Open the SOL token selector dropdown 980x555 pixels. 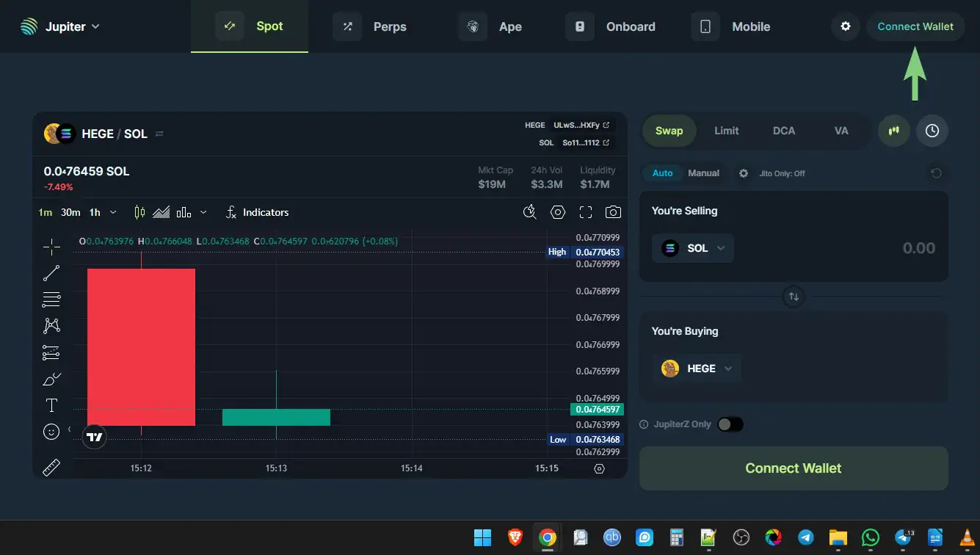pos(693,248)
